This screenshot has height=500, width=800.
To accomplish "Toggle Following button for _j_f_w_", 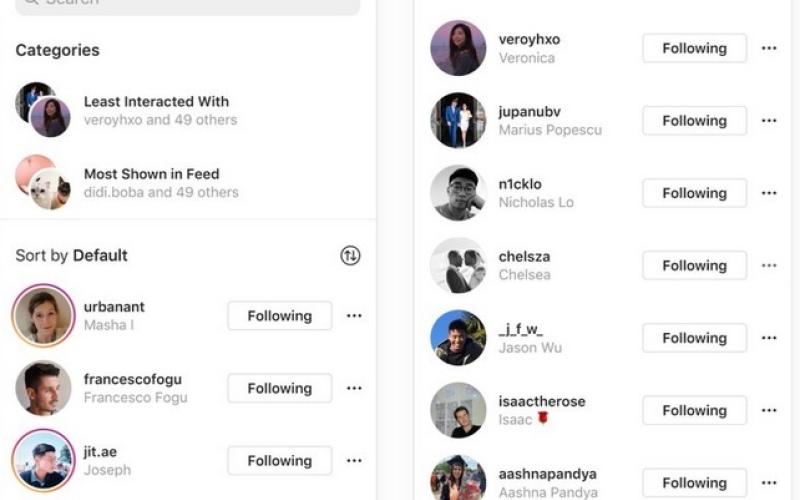I will [x=694, y=338].
